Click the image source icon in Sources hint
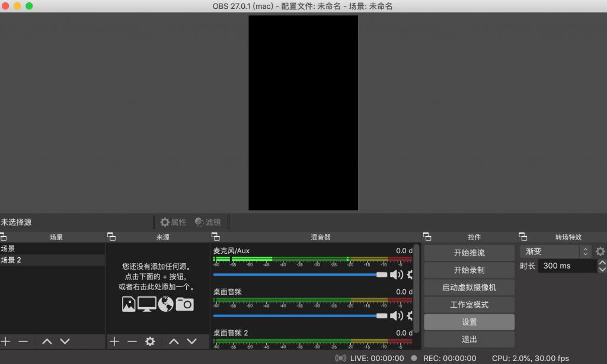This screenshot has width=607, height=364. click(129, 304)
